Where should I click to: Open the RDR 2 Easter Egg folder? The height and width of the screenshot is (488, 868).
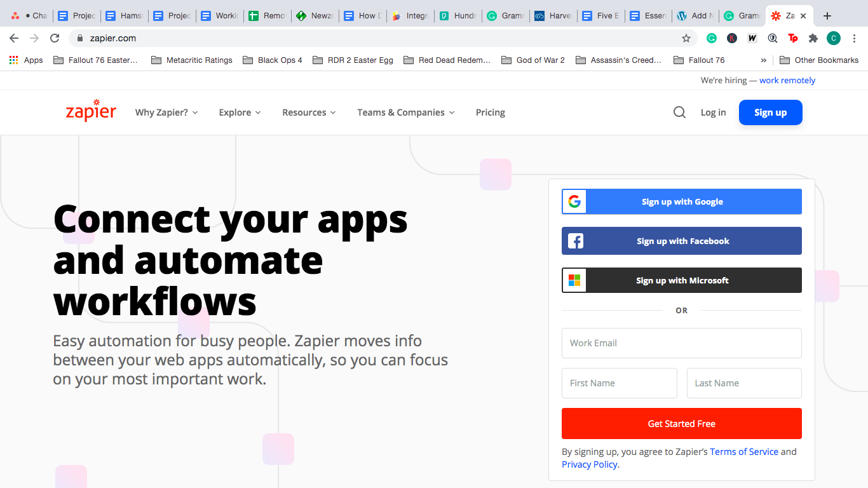(x=353, y=60)
